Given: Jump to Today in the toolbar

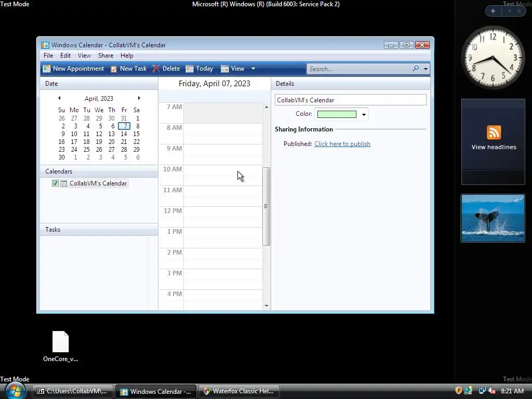Looking at the screenshot, I should (199, 69).
